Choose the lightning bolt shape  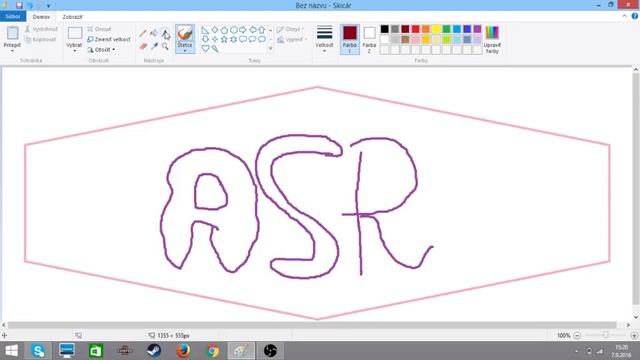coord(215,49)
